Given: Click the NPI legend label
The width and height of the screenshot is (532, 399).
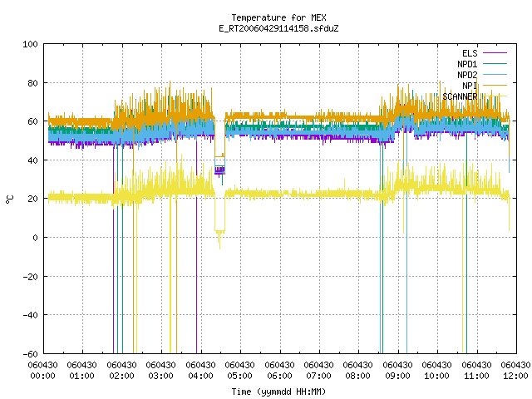Looking at the screenshot, I should pos(470,86).
